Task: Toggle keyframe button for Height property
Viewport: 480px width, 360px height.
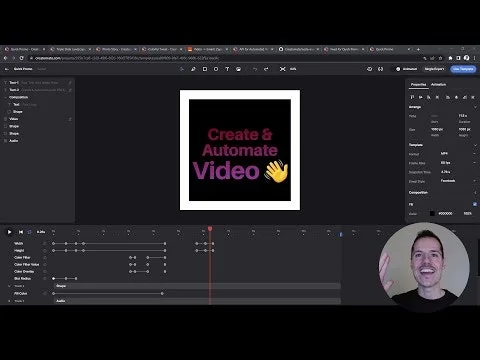Action: (x=45, y=251)
